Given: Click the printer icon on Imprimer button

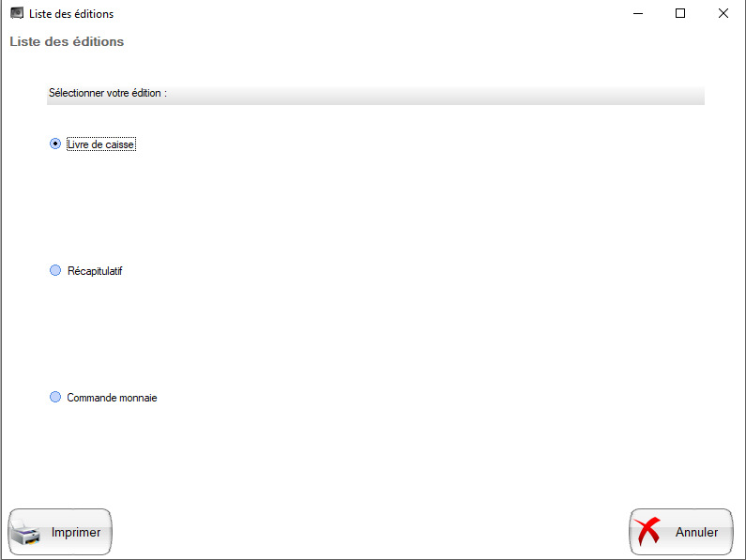Looking at the screenshot, I should click(x=25, y=533).
